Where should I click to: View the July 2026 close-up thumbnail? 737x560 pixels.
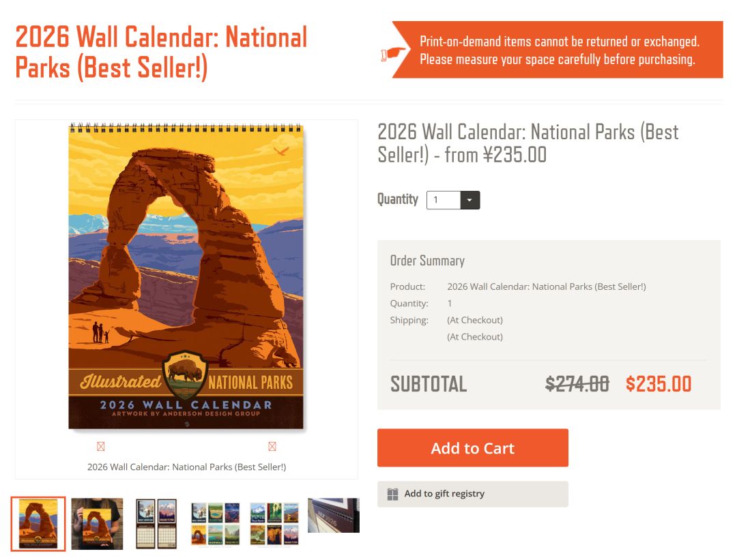tap(333, 516)
